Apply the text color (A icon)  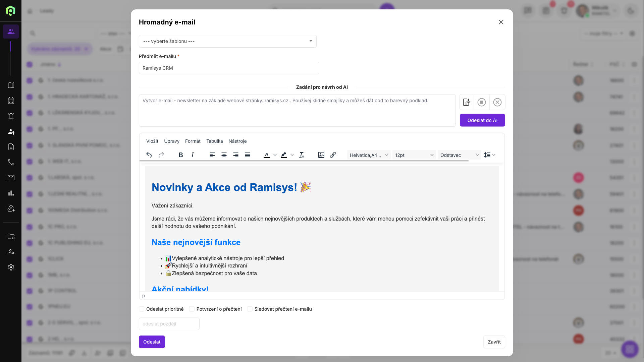point(267,155)
